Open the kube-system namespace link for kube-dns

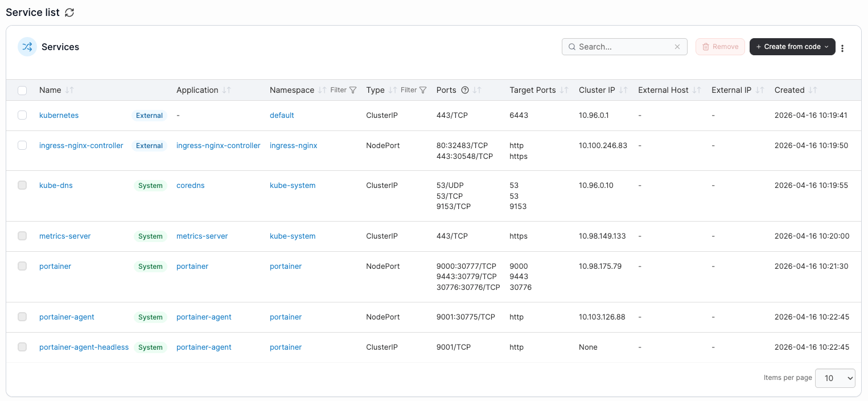(x=293, y=185)
